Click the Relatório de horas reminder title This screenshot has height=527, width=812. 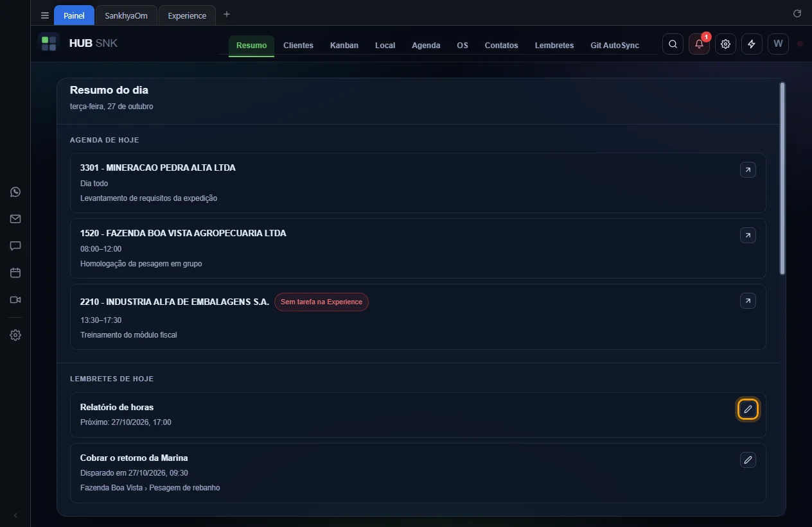point(117,407)
